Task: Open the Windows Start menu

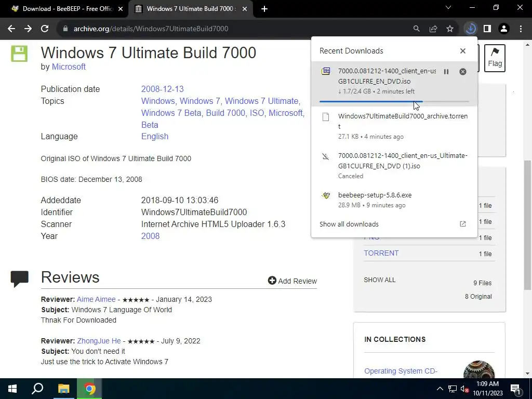Action: pyautogui.click(x=12, y=389)
